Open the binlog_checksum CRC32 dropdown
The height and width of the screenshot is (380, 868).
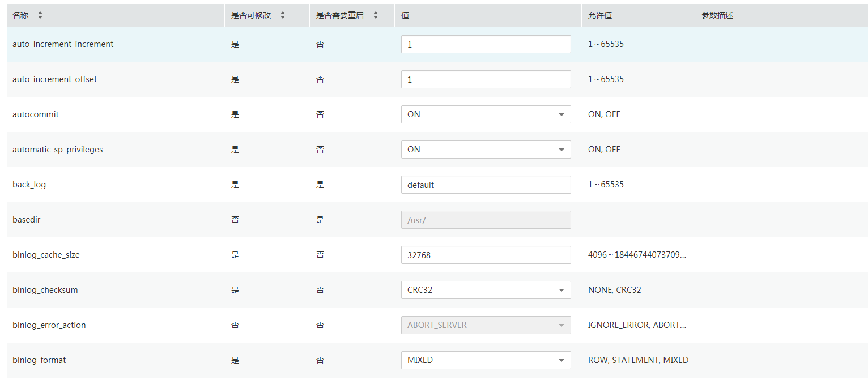486,290
